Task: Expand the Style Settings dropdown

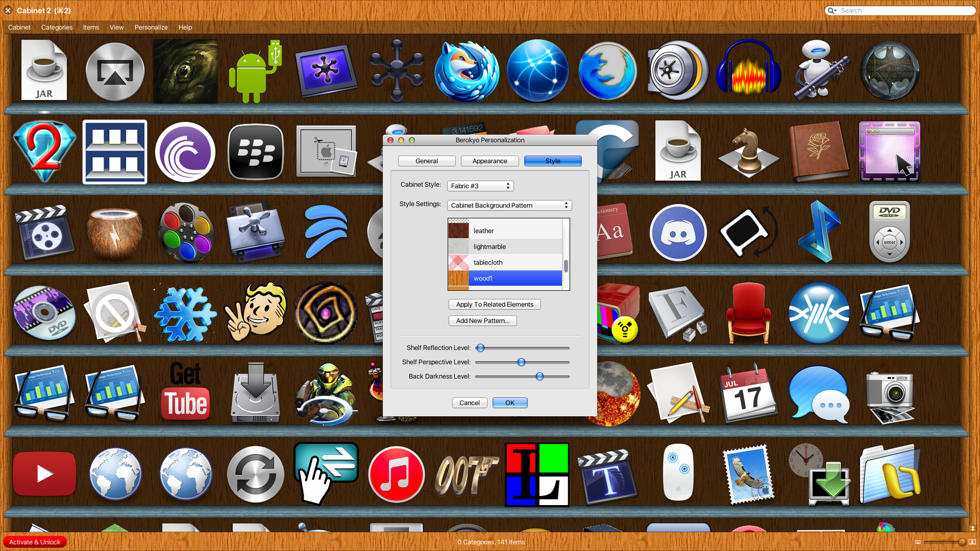Action: point(509,206)
